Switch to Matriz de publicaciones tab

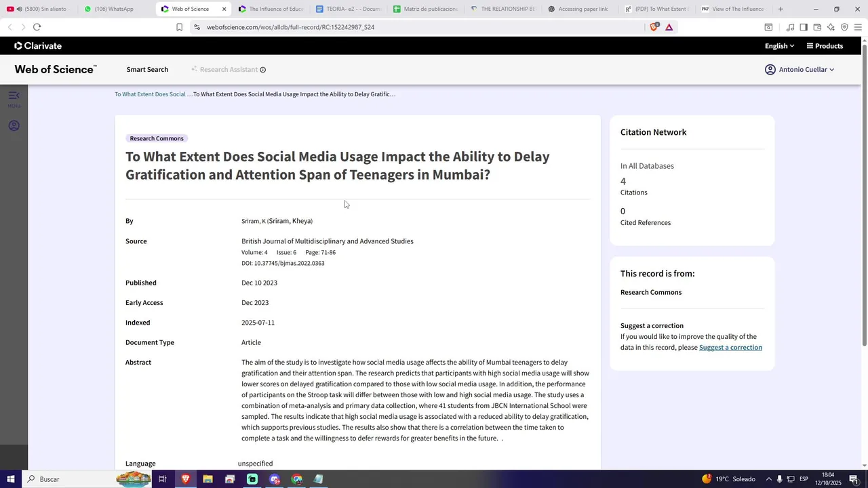pos(426,9)
